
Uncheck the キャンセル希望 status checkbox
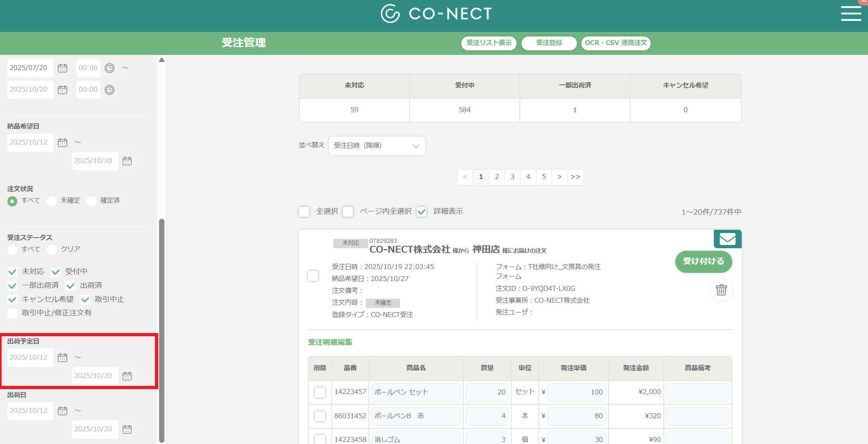tap(12, 300)
